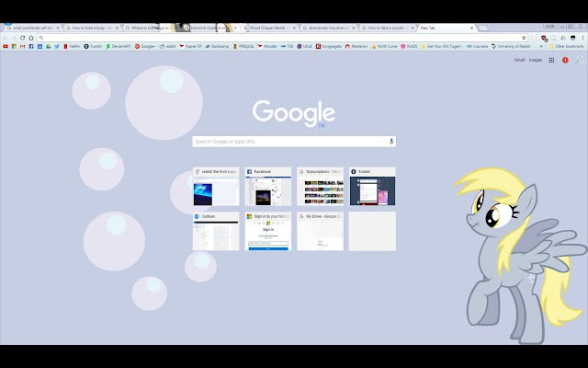Open the Facebook most-visited thumbnail
Image resolution: width=588 pixels, height=368 pixels.
(x=268, y=186)
